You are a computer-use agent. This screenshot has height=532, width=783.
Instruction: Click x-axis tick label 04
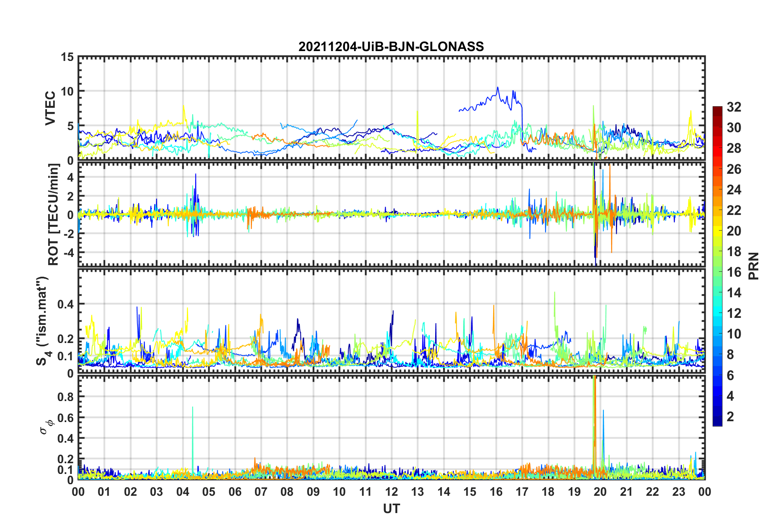pos(183,492)
